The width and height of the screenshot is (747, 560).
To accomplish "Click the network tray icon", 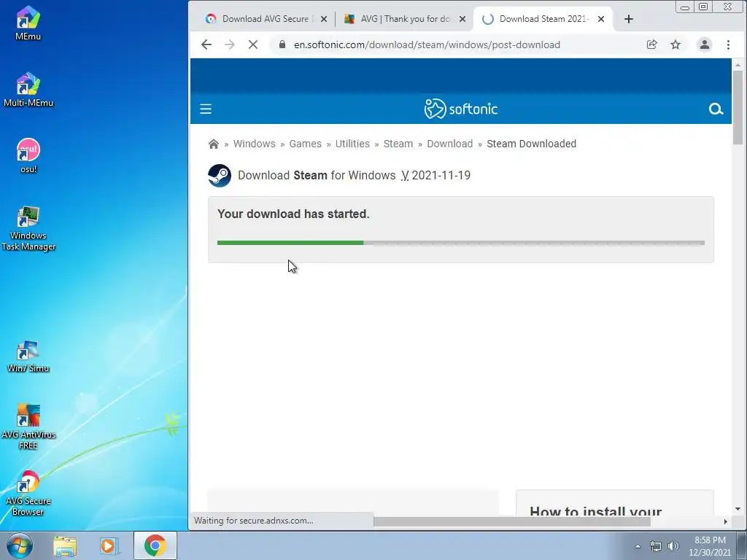I will (656, 546).
